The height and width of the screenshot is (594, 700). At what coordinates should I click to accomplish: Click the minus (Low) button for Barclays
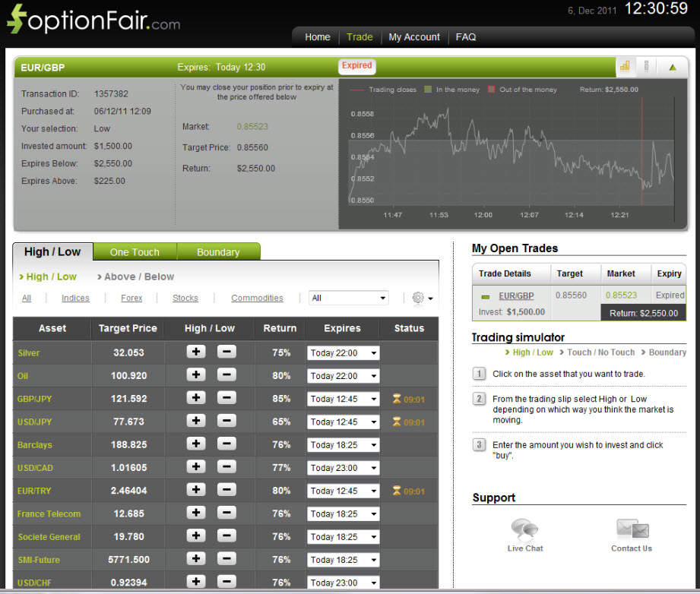(x=226, y=444)
